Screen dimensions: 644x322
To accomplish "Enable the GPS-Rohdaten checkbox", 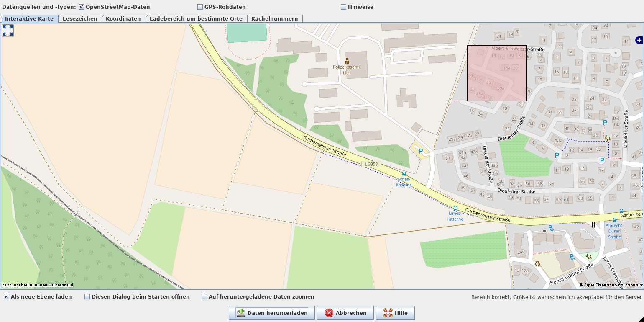I will tap(200, 7).
